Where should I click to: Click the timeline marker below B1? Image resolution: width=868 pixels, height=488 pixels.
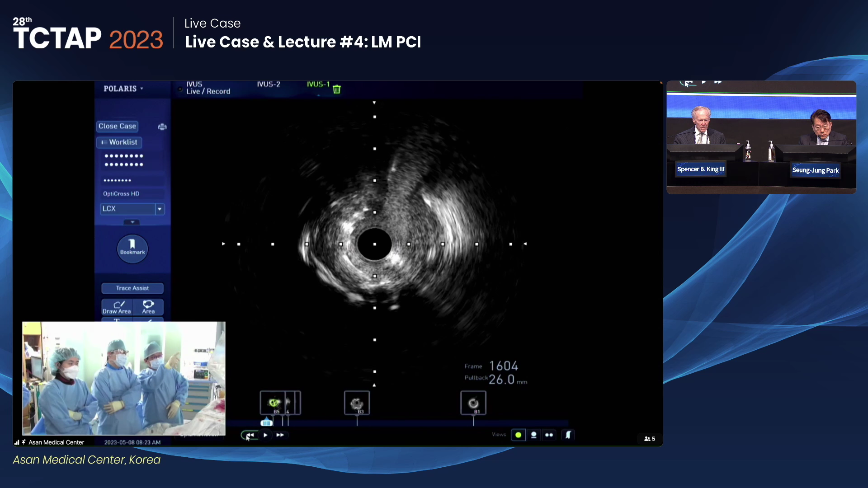tap(473, 421)
